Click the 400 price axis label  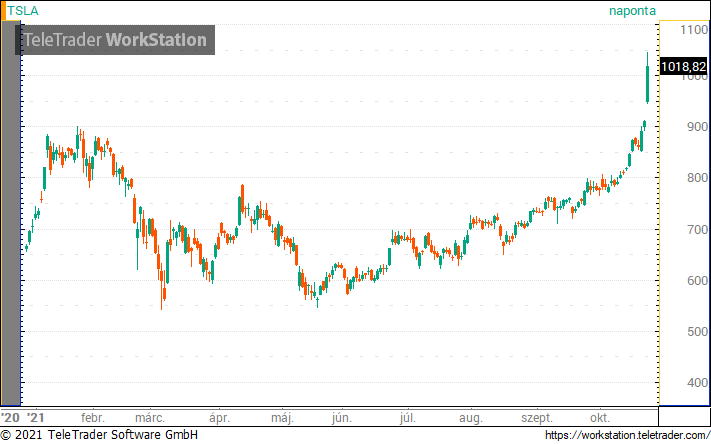pos(697,383)
